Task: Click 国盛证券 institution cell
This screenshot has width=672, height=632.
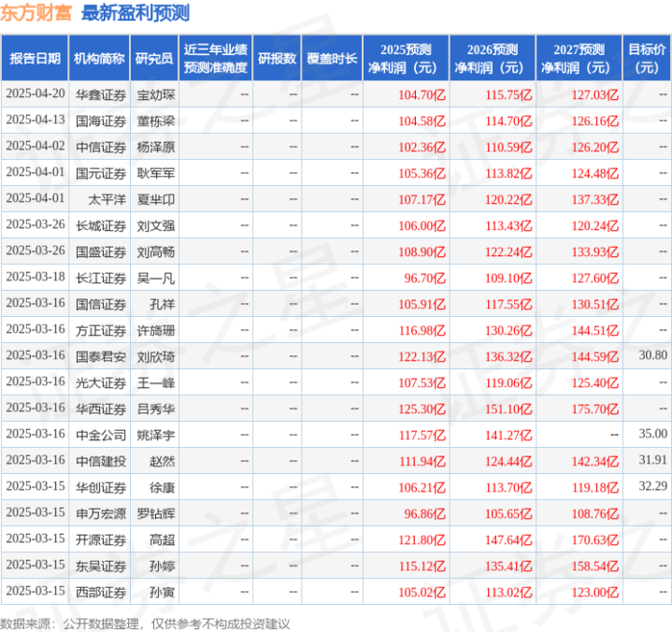Action: [101, 251]
